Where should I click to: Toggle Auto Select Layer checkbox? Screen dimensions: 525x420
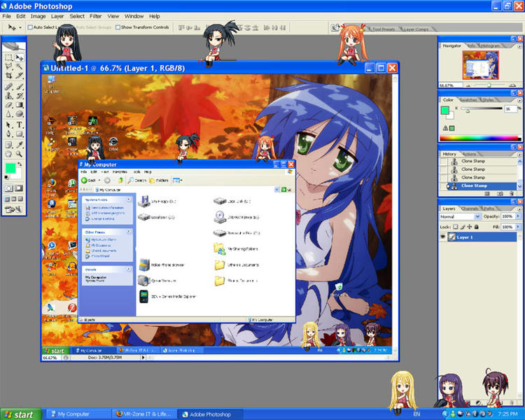30,27
